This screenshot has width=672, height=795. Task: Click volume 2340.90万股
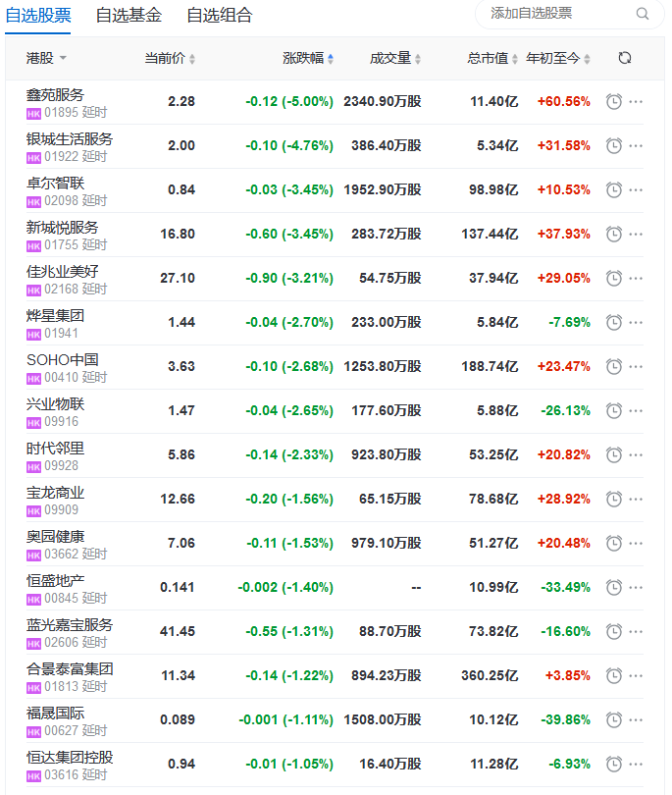[383, 102]
